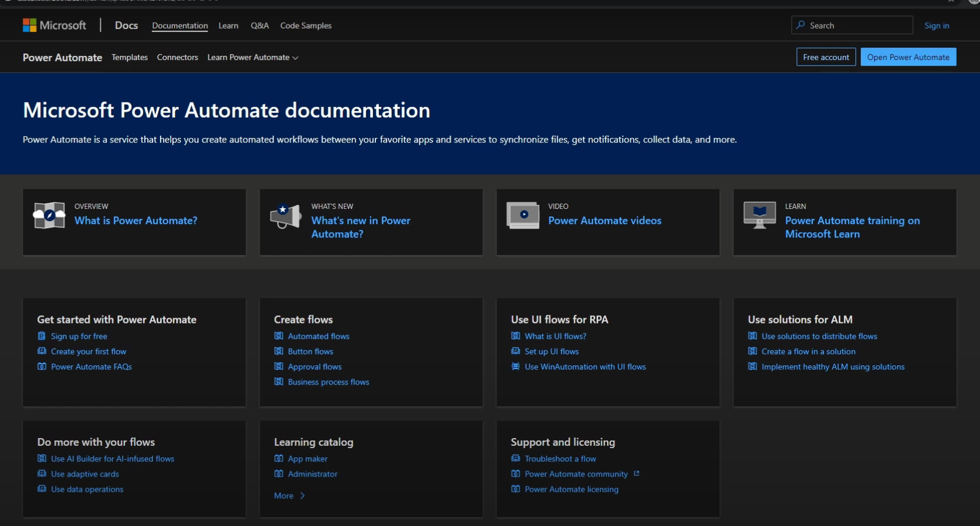This screenshot has width=980, height=526.
Task: Click icon beside Use adaptive cards
Action: click(x=42, y=473)
